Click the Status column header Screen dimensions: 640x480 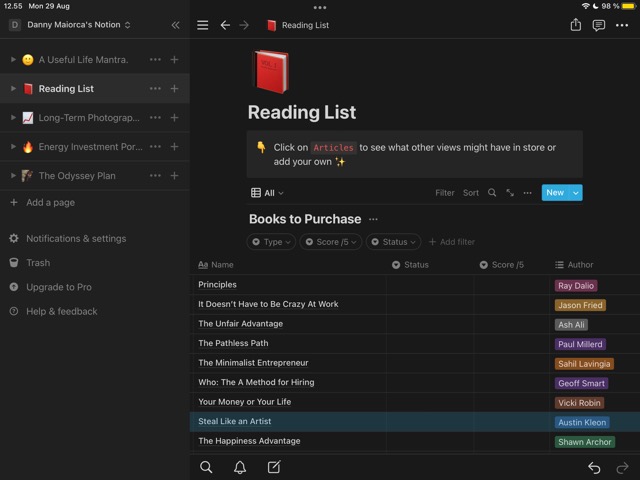click(410, 265)
